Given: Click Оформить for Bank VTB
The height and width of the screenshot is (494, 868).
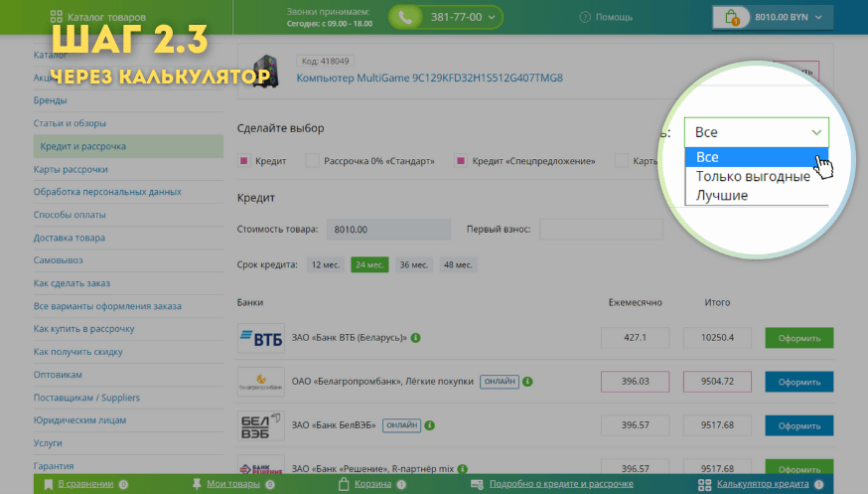Looking at the screenshot, I should pos(799,338).
